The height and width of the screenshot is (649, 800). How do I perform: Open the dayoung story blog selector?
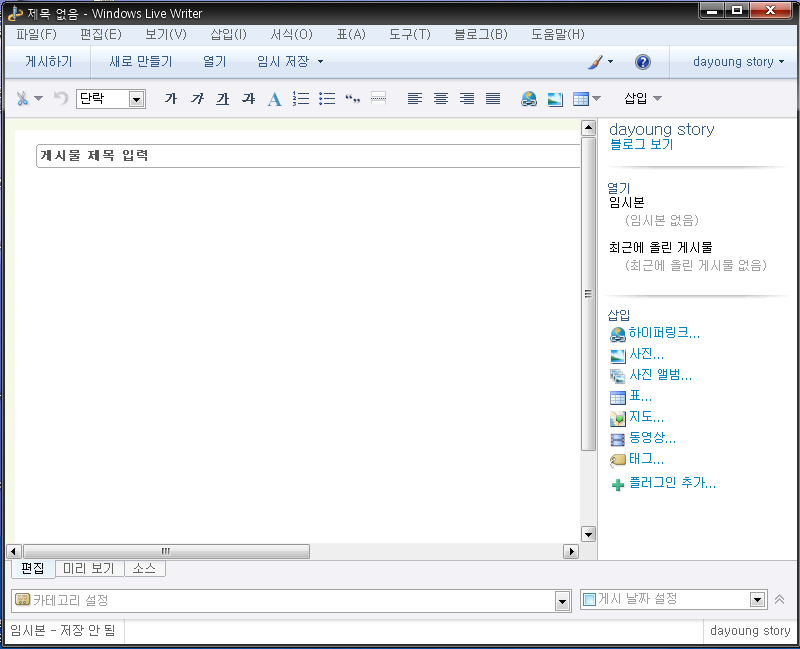click(738, 62)
